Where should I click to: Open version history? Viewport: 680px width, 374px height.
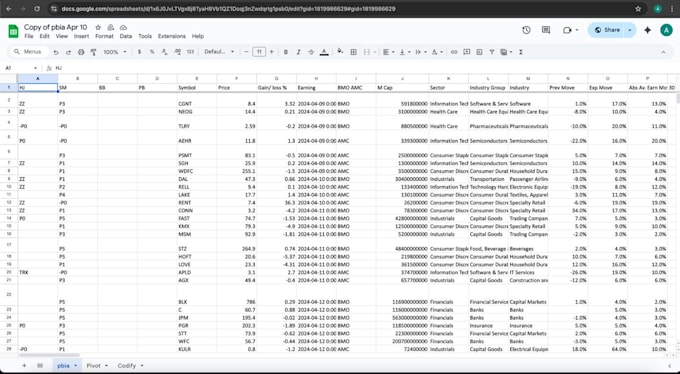point(526,30)
